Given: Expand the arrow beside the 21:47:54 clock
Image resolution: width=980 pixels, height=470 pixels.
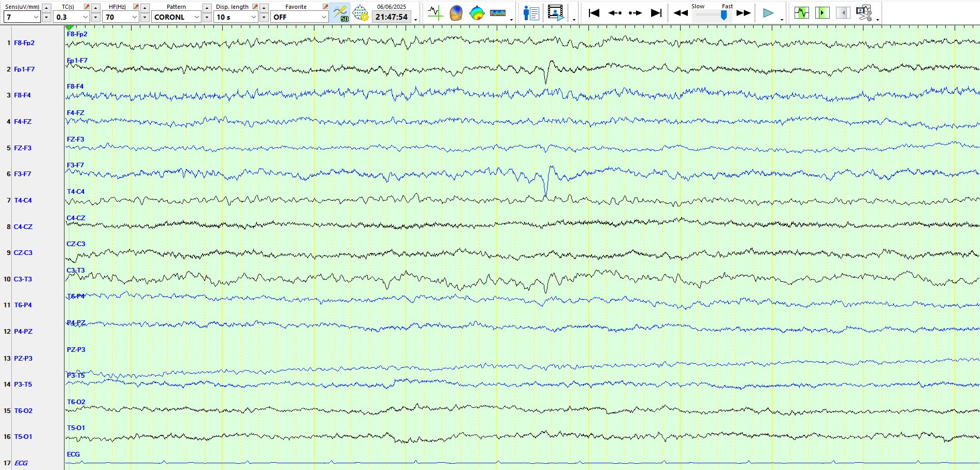Looking at the screenshot, I should point(415,20).
